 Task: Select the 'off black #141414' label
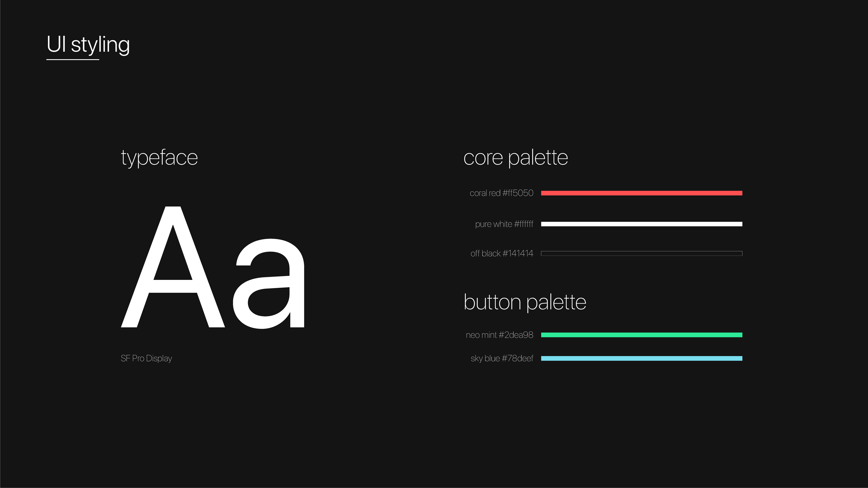[x=502, y=253]
